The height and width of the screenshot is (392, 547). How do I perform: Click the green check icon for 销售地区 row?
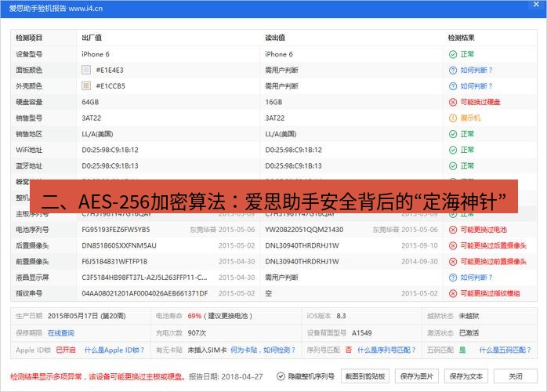tap(453, 134)
